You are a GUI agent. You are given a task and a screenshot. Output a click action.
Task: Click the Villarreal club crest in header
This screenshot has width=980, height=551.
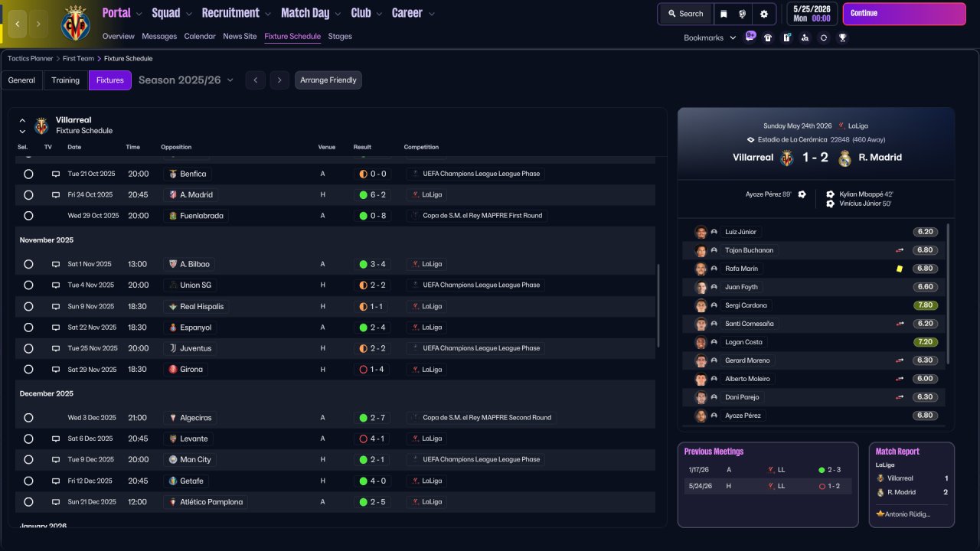(75, 23)
